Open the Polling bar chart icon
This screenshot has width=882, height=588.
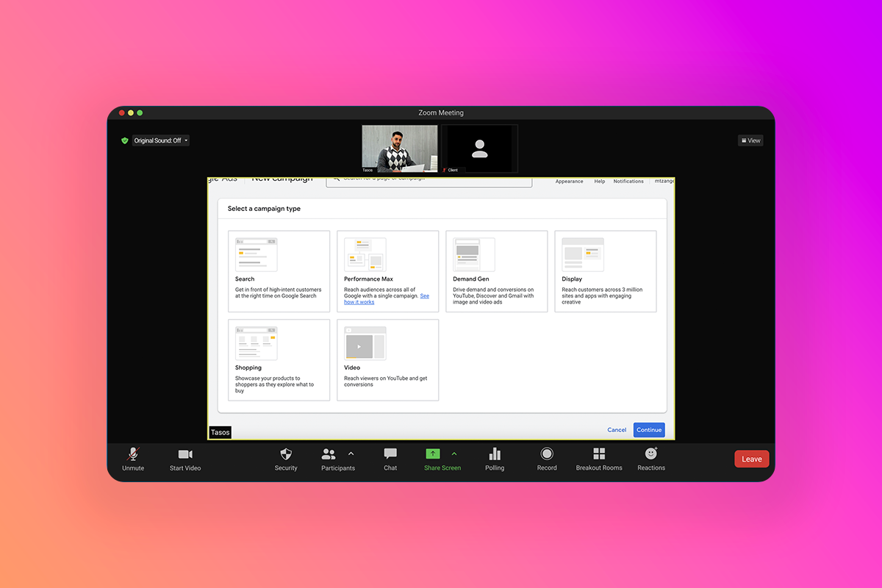[495, 454]
